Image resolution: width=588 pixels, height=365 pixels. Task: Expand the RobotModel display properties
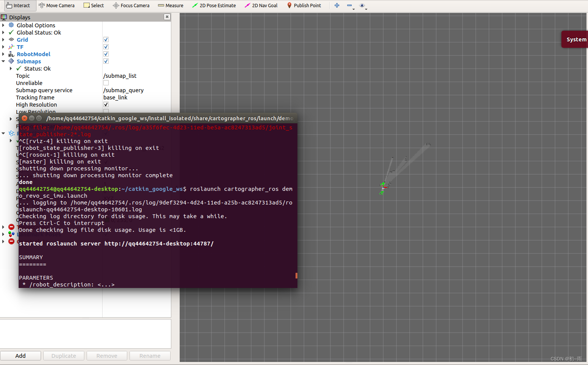click(3, 54)
